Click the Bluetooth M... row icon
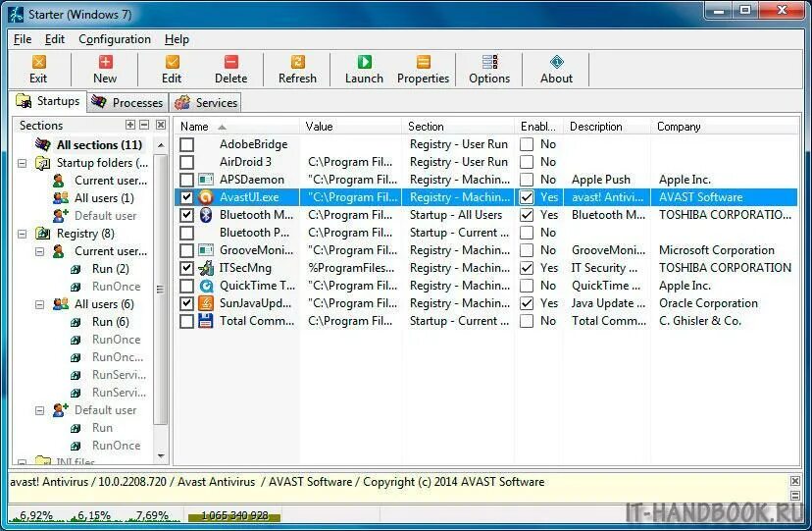The width and height of the screenshot is (812, 531). [206, 215]
